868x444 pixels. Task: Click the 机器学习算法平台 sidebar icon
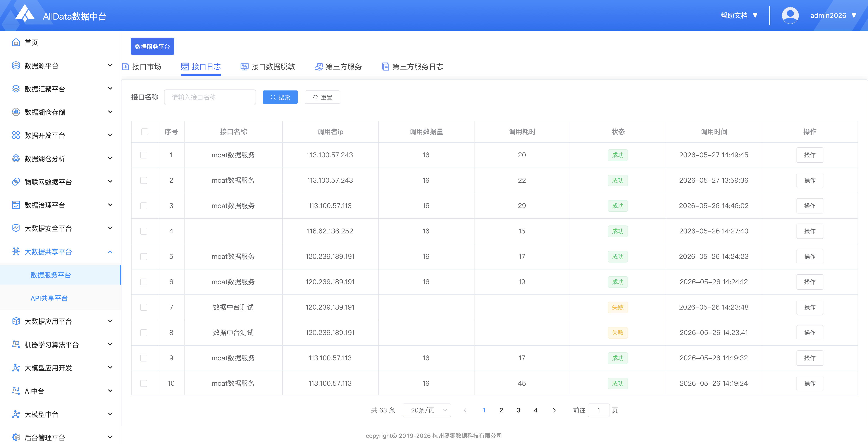(16, 345)
